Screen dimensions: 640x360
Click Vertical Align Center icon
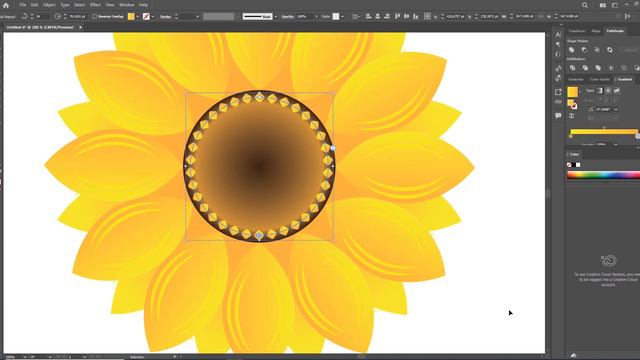pos(407,16)
